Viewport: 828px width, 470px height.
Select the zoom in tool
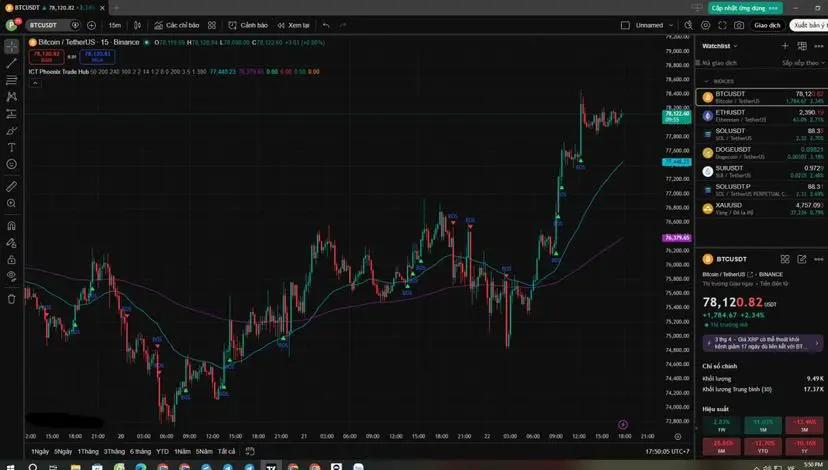12,203
